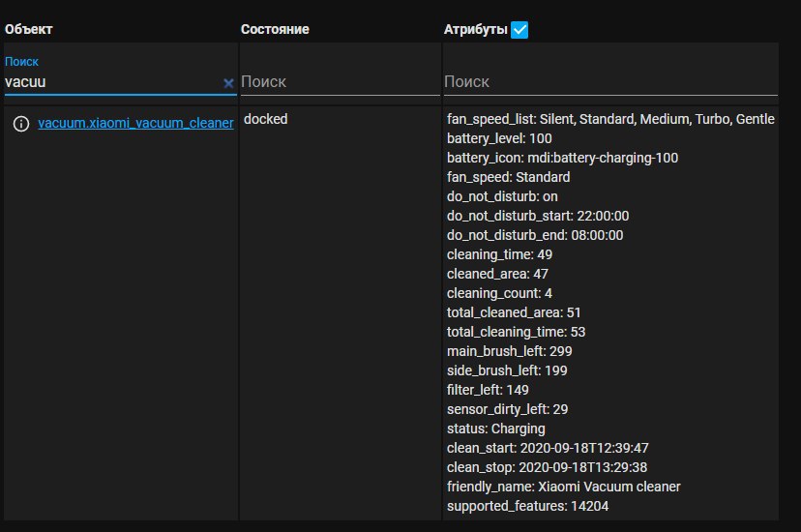Screen dimensions: 801x532
Task: Click the Объект search field containing "vacuu"
Action: 111,83
